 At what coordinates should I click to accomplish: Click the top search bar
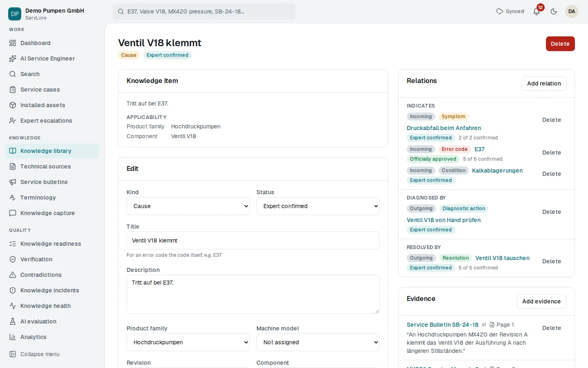204,11
